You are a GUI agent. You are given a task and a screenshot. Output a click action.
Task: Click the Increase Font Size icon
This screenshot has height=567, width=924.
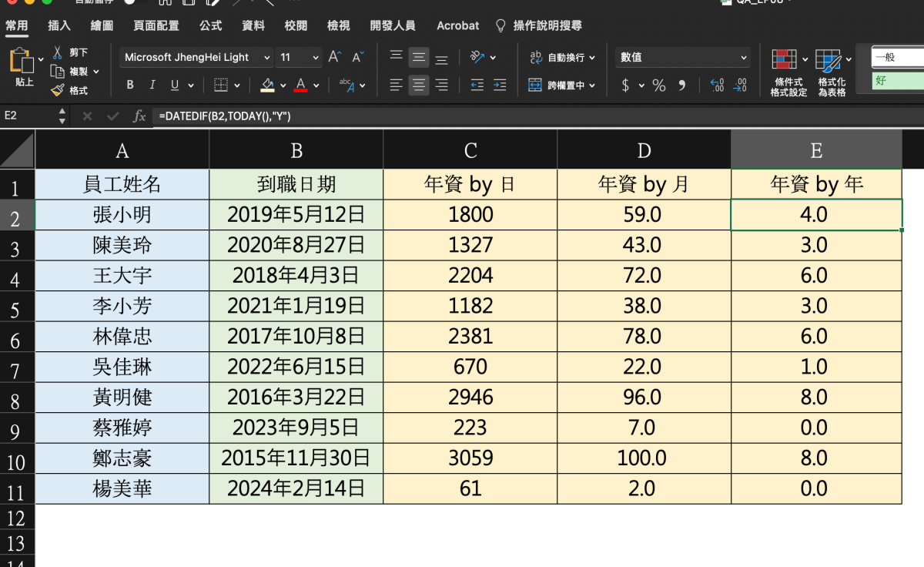pos(334,57)
